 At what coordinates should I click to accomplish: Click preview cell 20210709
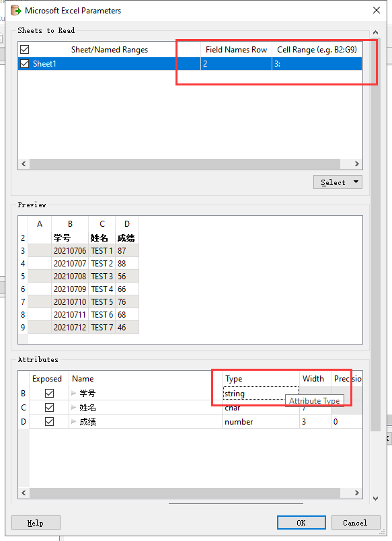click(70, 289)
